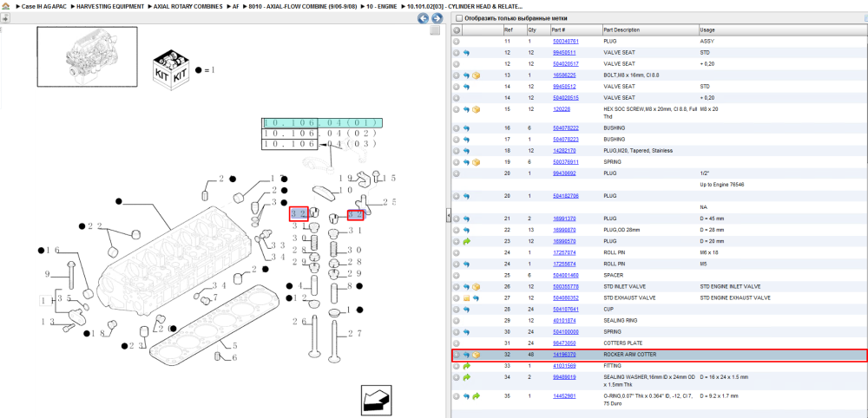Open part number link 120228
The height and width of the screenshot is (418, 868).
pyautogui.click(x=562, y=109)
